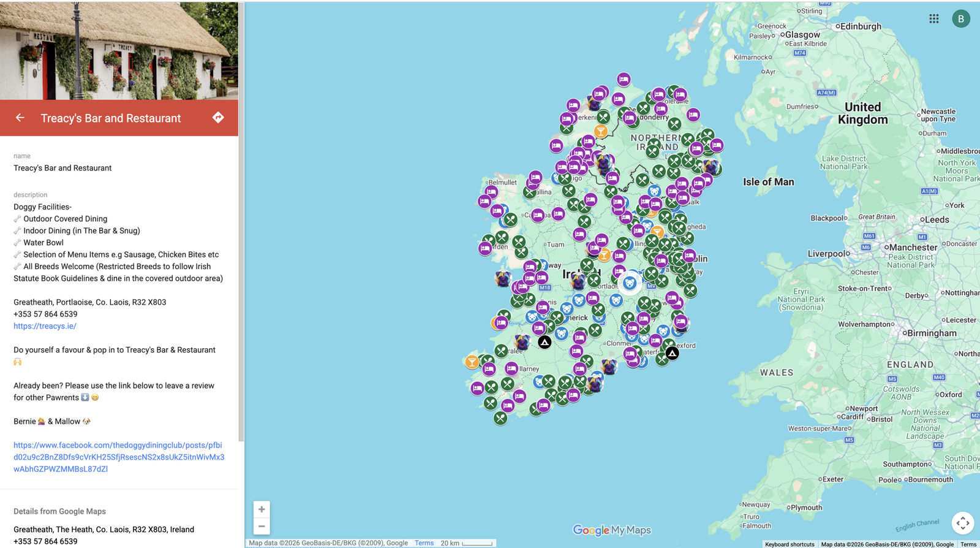The width and height of the screenshot is (980, 548).
Task: Click the 'Outdoor Covered Dining' line
Action: (65, 219)
